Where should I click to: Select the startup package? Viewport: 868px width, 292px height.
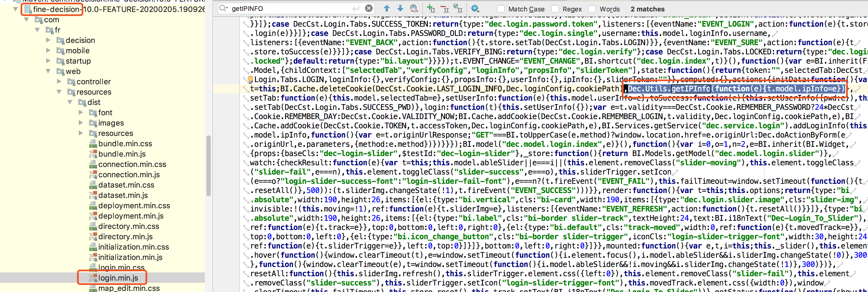(78, 61)
